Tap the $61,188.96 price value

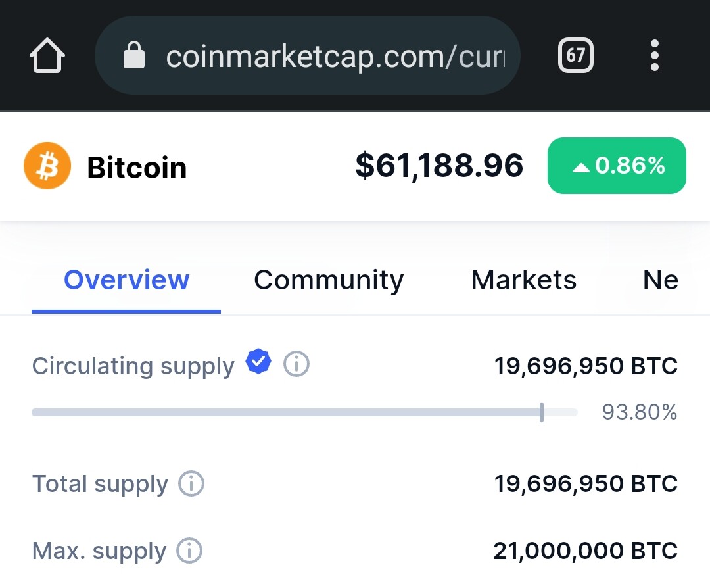pos(439,165)
